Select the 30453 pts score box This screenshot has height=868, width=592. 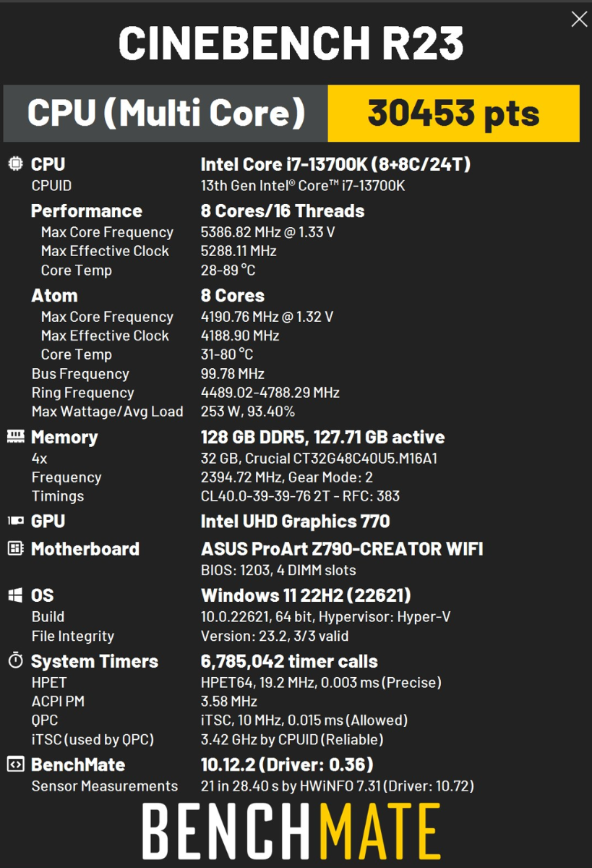[453, 113]
